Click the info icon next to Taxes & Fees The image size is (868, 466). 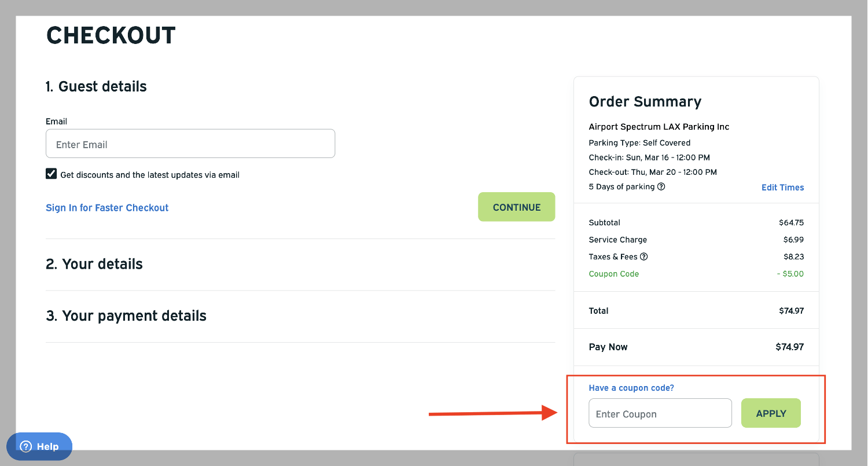pyautogui.click(x=643, y=256)
